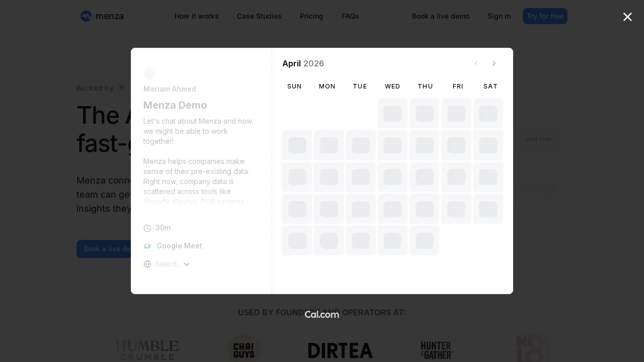Dismiss the booking overlay with the X icon
644x362 pixels.
(627, 17)
